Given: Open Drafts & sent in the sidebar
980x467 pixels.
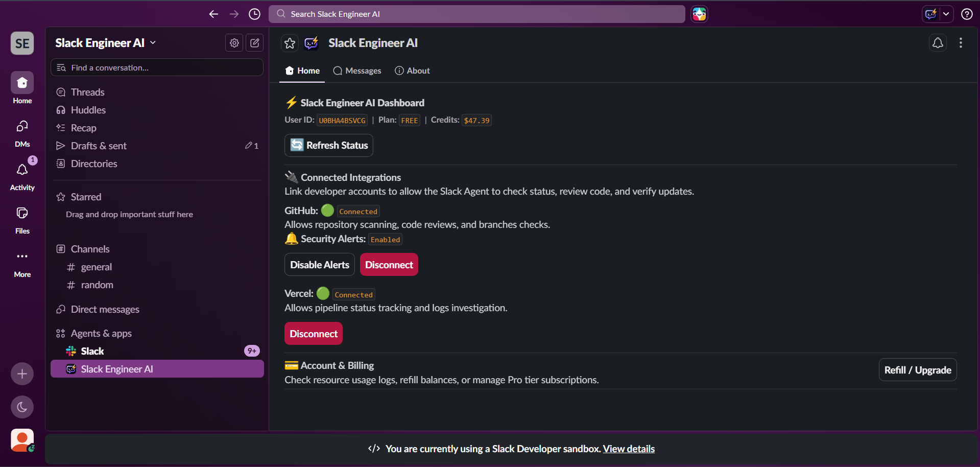Looking at the screenshot, I should (157, 146).
